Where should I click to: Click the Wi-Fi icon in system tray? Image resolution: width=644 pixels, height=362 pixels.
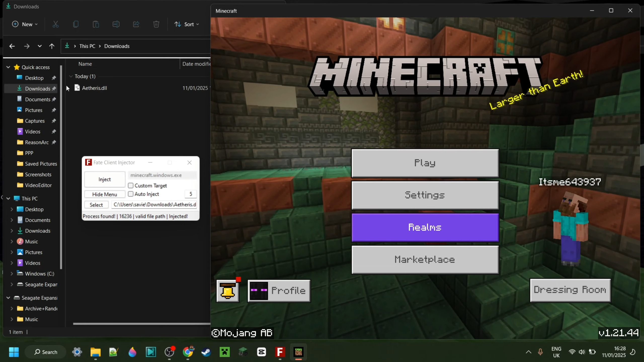click(x=572, y=352)
